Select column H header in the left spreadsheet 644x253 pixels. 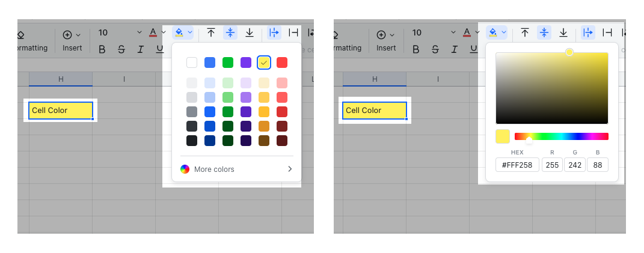tap(61, 79)
